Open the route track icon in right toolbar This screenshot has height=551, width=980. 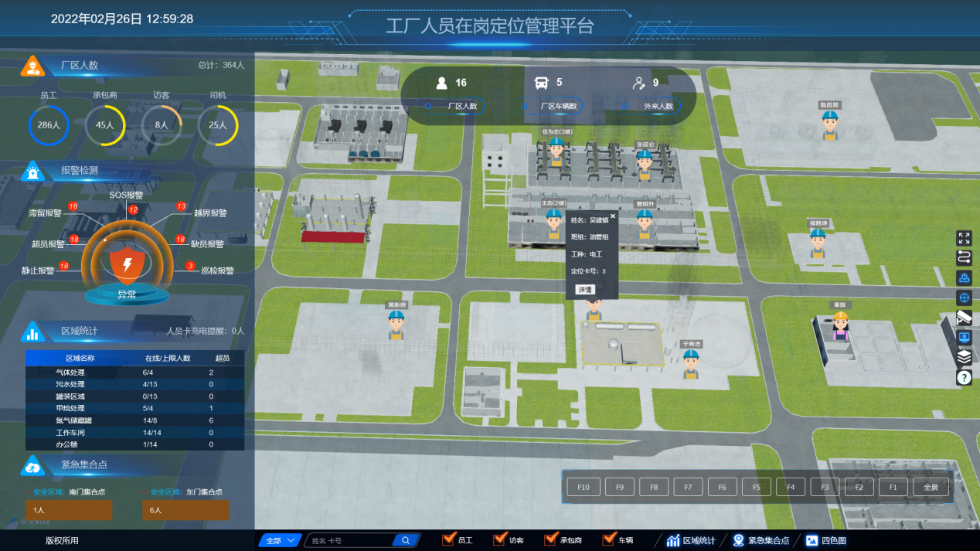pos(964,257)
